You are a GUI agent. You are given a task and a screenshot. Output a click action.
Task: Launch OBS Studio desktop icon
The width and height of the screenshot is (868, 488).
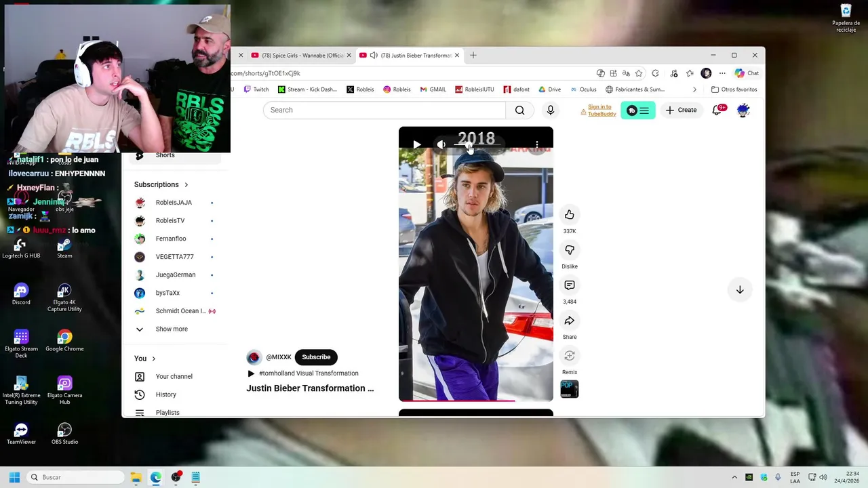(64, 434)
